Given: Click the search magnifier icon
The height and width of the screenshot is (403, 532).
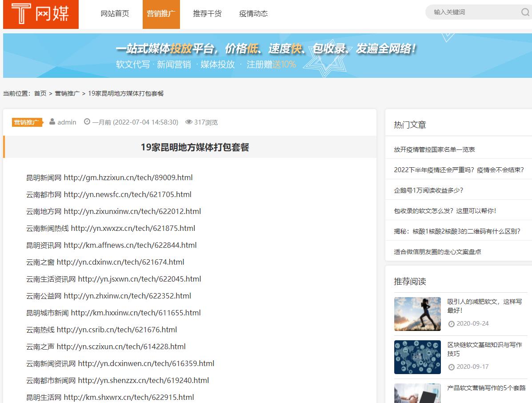Looking at the screenshot, I should 525,12.
